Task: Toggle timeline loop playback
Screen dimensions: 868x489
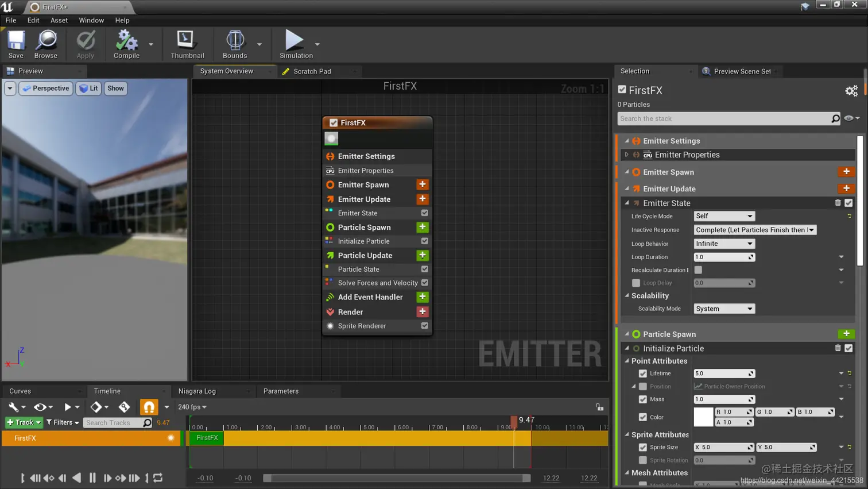Action: point(158,478)
